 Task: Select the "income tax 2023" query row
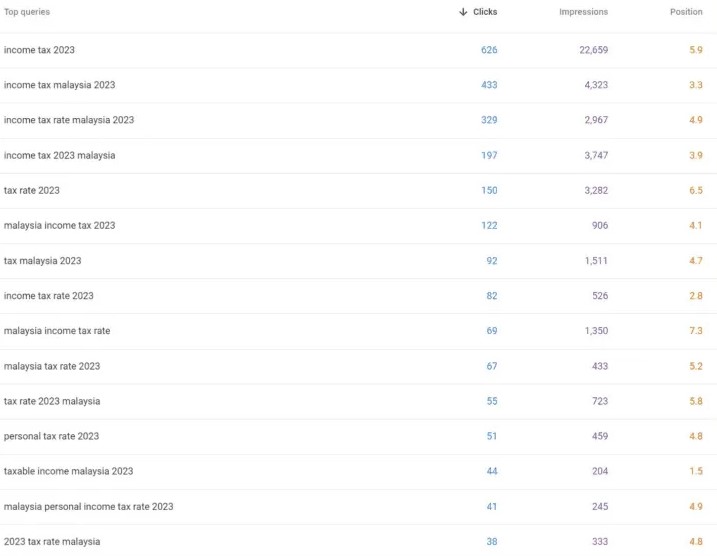(39, 50)
